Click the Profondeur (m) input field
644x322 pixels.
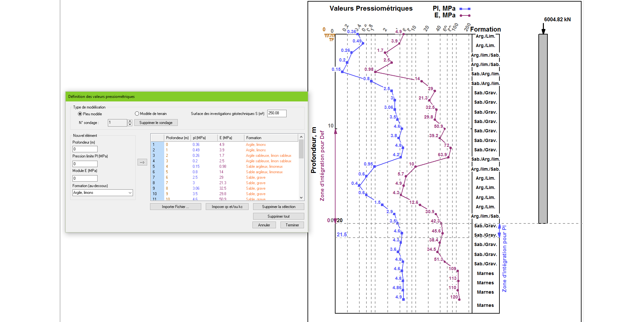(x=85, y=149)
